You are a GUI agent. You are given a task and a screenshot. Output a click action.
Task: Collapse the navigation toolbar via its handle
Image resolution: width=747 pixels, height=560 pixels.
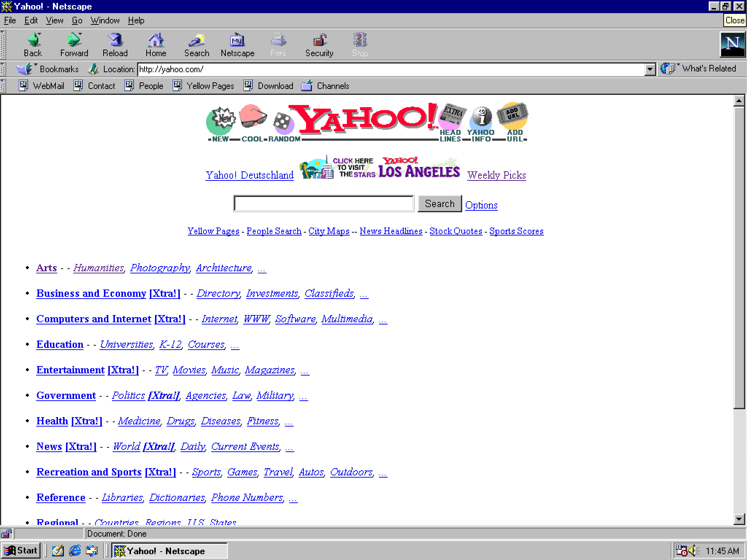click(3, 45)
